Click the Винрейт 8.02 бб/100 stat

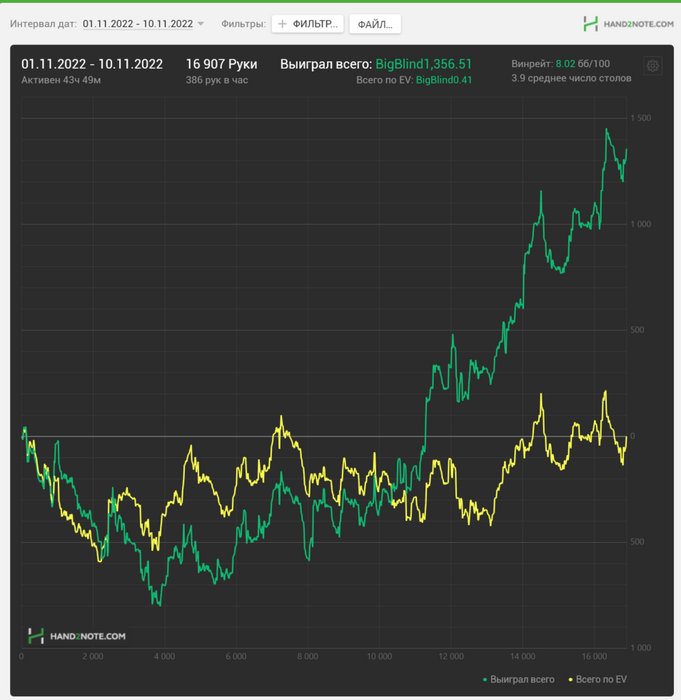[x=560, y=63]
